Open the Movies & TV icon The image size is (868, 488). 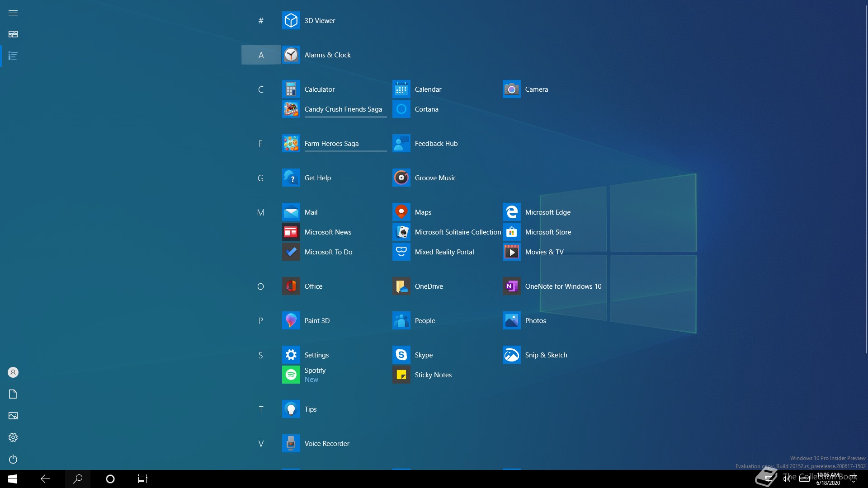point(511,252)
